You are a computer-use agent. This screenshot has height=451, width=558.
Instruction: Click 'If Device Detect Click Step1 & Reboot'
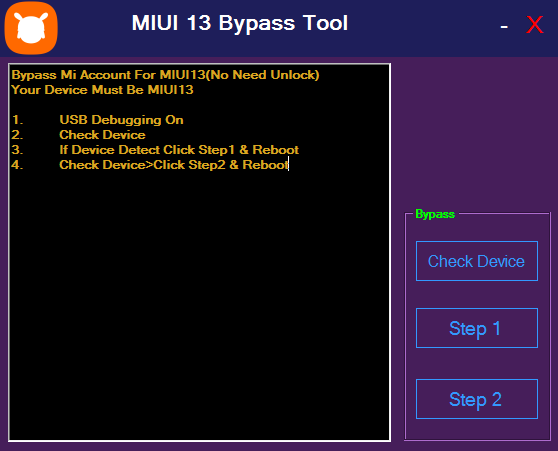179,150
